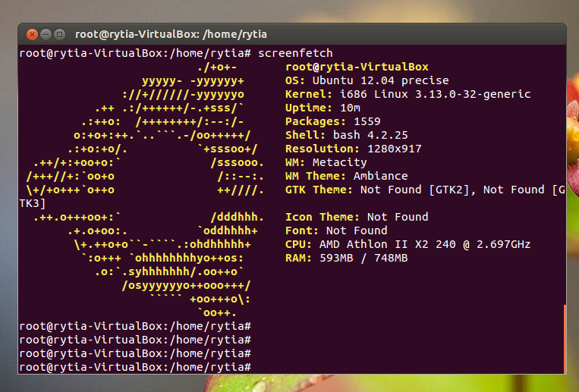This screenshot has height=392, width=579.
Task: Click the WM value 'Metacity'
Action: (x=340, y=162)
